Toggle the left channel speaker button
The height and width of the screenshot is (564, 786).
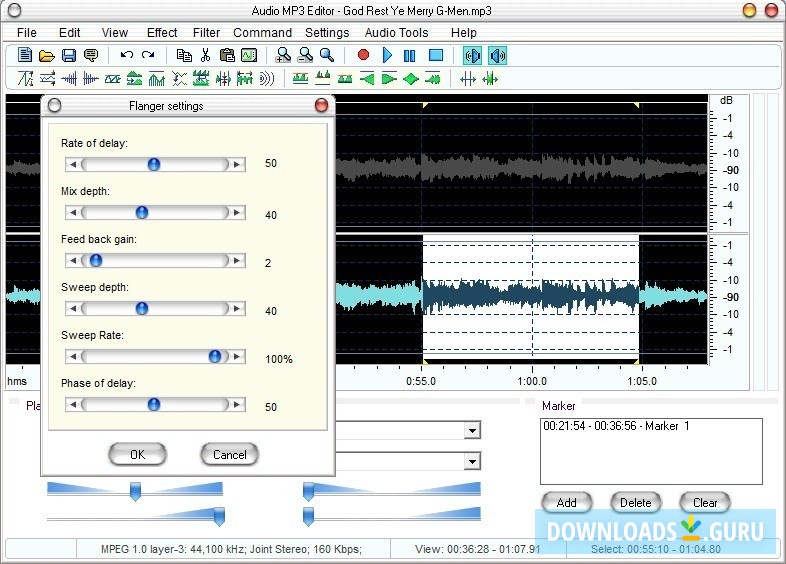point(473,56)
